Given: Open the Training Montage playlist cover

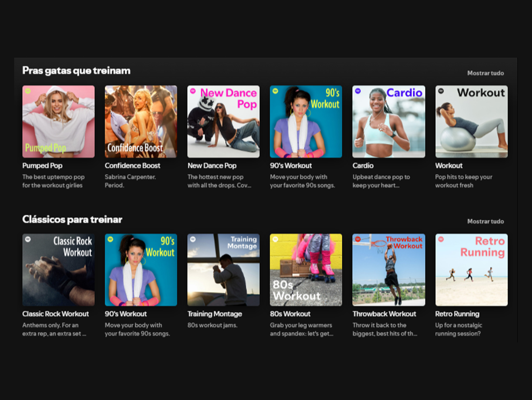Looking at the screenshot, I should tap(223, 270).
